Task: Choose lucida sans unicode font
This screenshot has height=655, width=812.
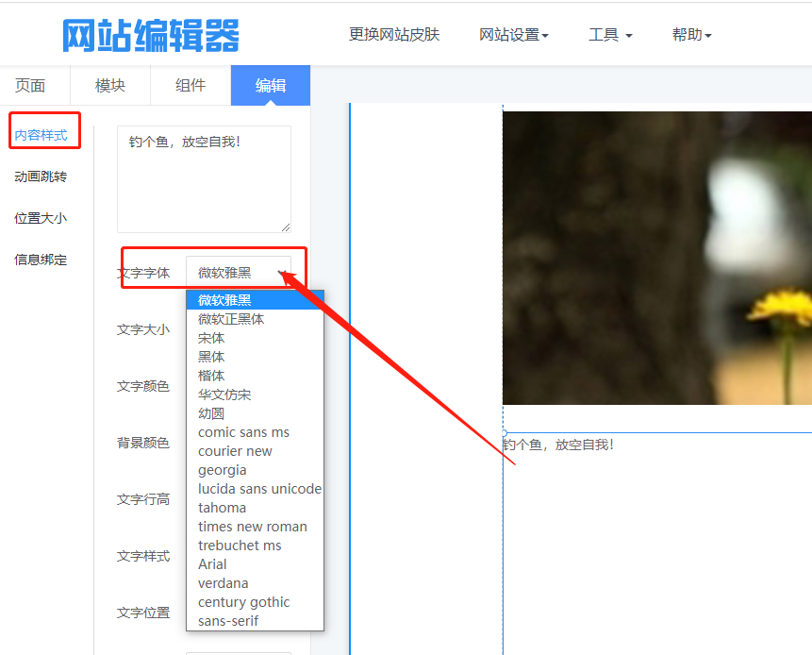Action: tap(255, 489)
